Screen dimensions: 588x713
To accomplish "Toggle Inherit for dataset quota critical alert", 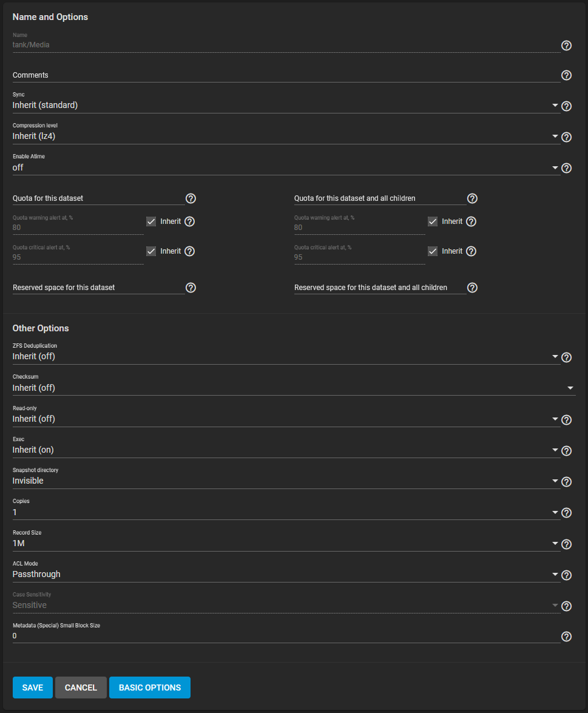I will point(152,251).
